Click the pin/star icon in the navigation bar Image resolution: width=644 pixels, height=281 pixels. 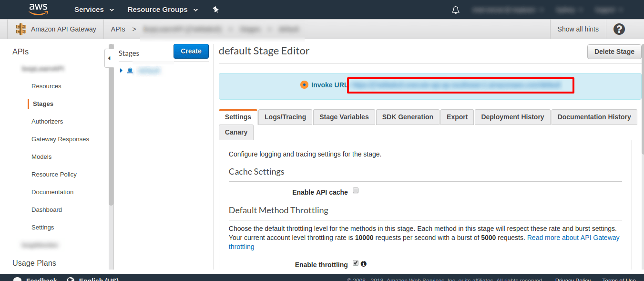point(215,9)
